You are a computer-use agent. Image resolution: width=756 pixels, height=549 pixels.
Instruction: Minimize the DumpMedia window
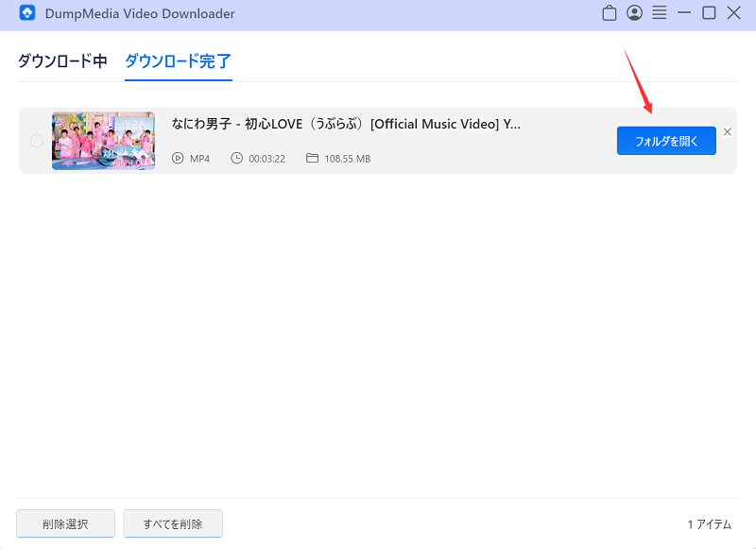tap(683, 13)
